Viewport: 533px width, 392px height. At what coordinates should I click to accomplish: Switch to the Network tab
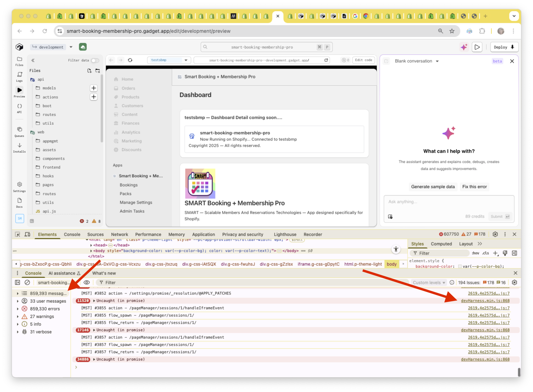pyautogui.click(x=120, y=234)
